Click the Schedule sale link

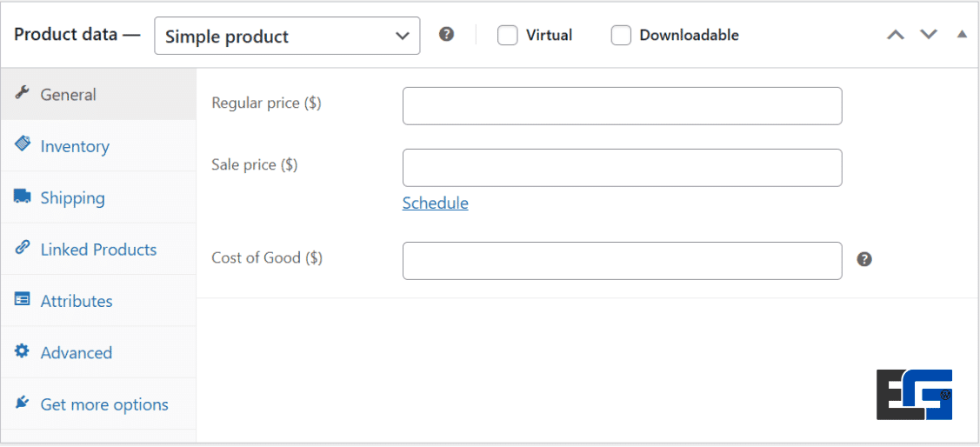click(435, 203)
